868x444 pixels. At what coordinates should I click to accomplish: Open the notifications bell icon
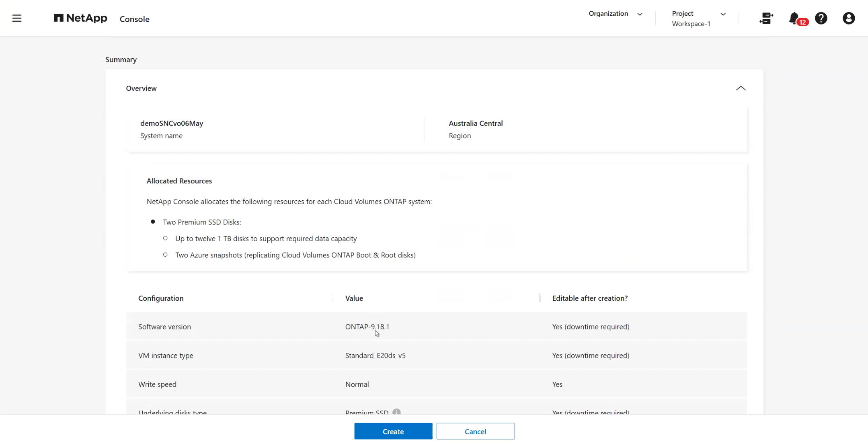tap(794, 18)
